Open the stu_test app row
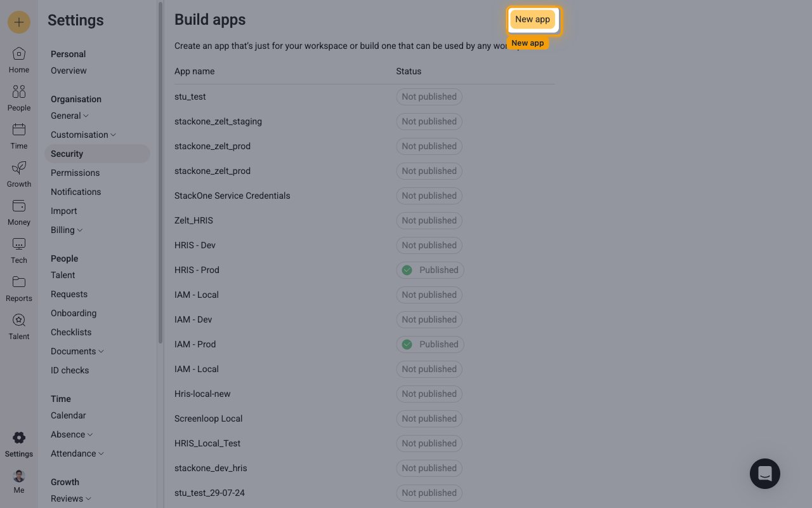 pos(364,97)
